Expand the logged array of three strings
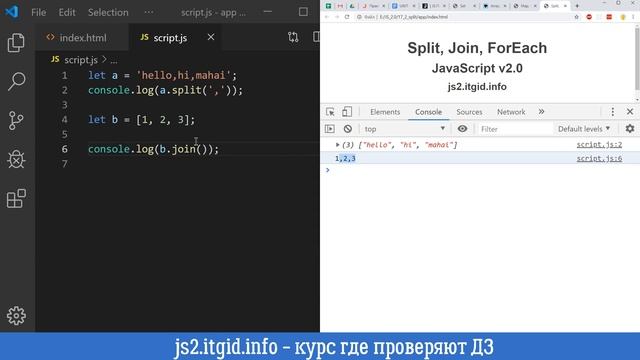This screenshot has width=640, height=360. tap(338, 144)
